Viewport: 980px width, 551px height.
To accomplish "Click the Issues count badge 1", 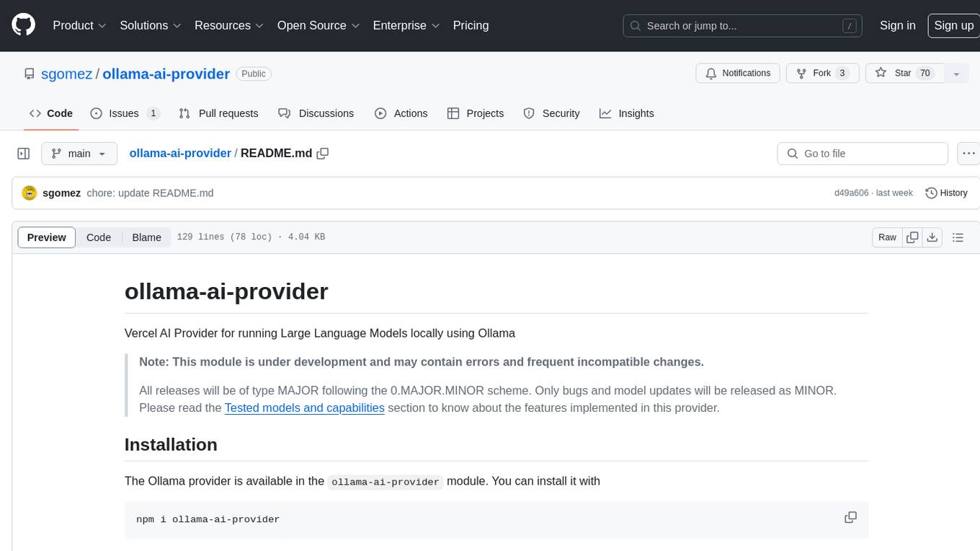I will (153, 113).
